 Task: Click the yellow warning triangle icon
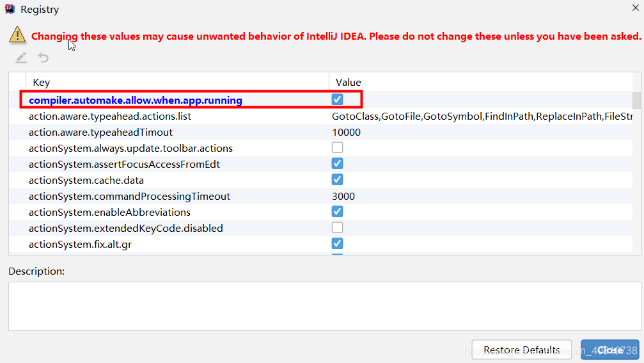click(x=17, y=35)
